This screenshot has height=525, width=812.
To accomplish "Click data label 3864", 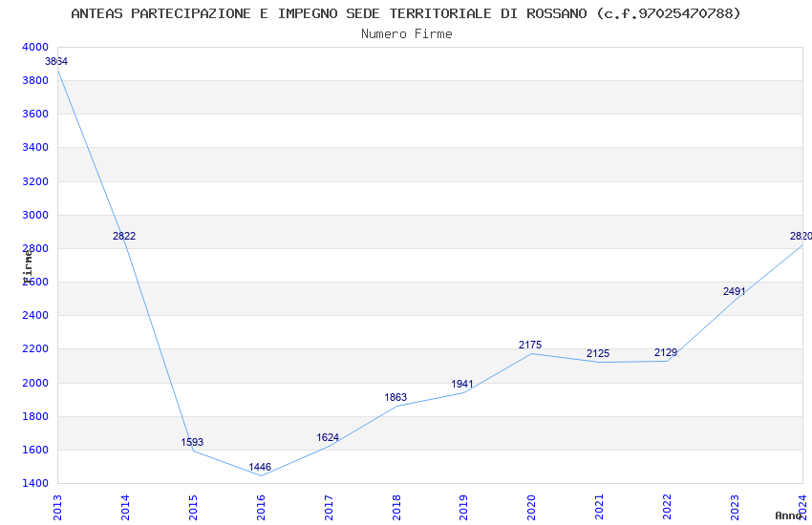I will [56, 61].
